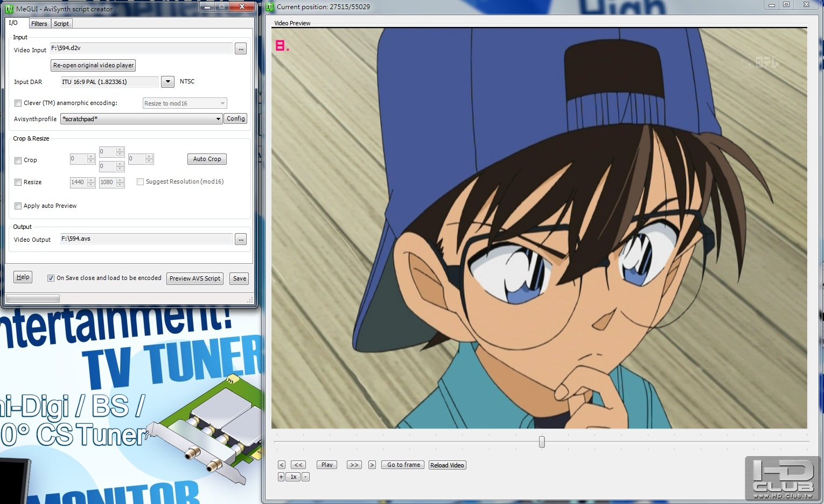The width and height of the screenshot is (824, 504).
Task: Minimize the Video Preview window
Action: [772, 4]
